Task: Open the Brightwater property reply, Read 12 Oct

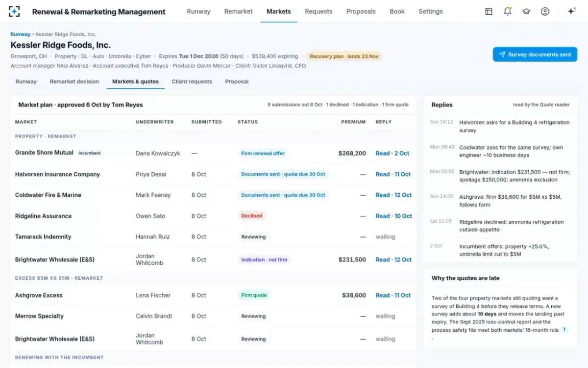Action: point(393,260)
